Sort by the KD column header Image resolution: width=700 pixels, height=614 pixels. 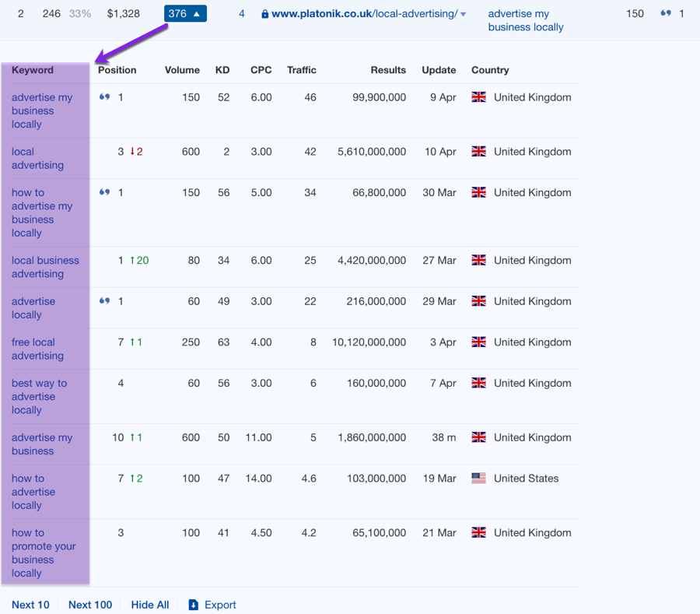(x=222, y=70)
